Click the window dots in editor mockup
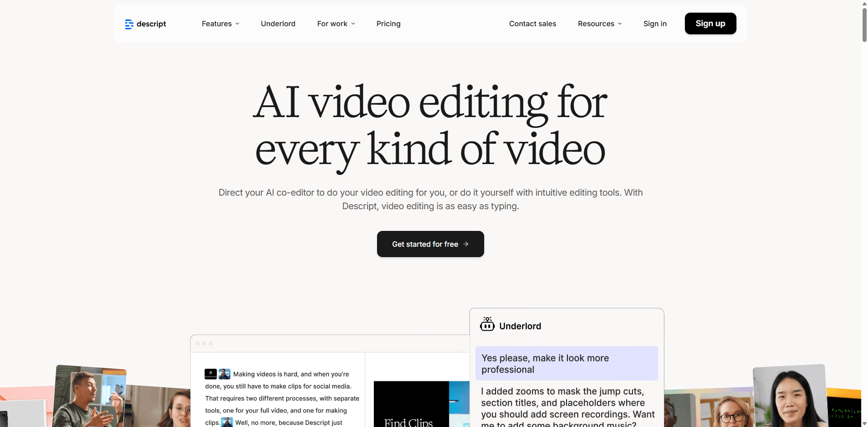This screenshot has height=427, width=868. coord(204,344)
